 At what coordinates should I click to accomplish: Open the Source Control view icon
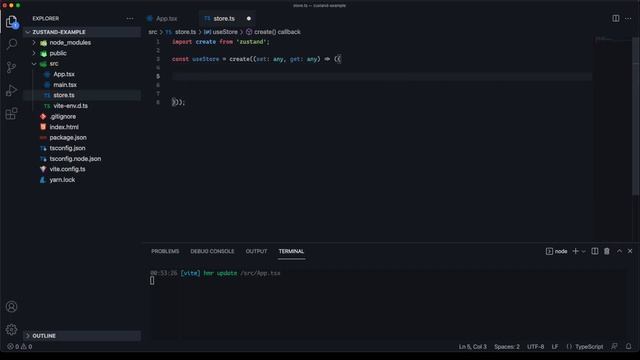coord(12,67)
